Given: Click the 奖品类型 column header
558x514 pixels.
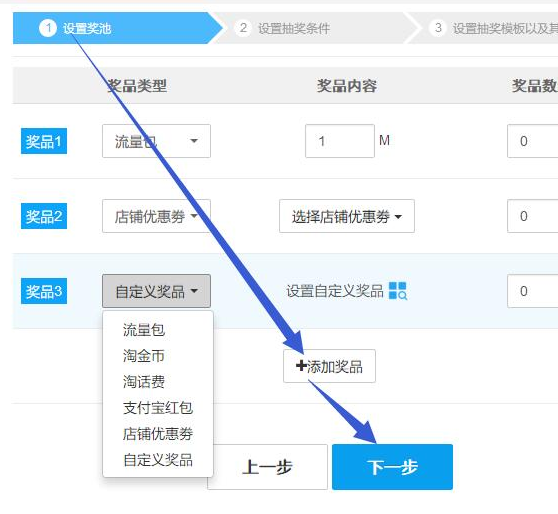Looking at the screenshot, I should click(x=137, y=86).
